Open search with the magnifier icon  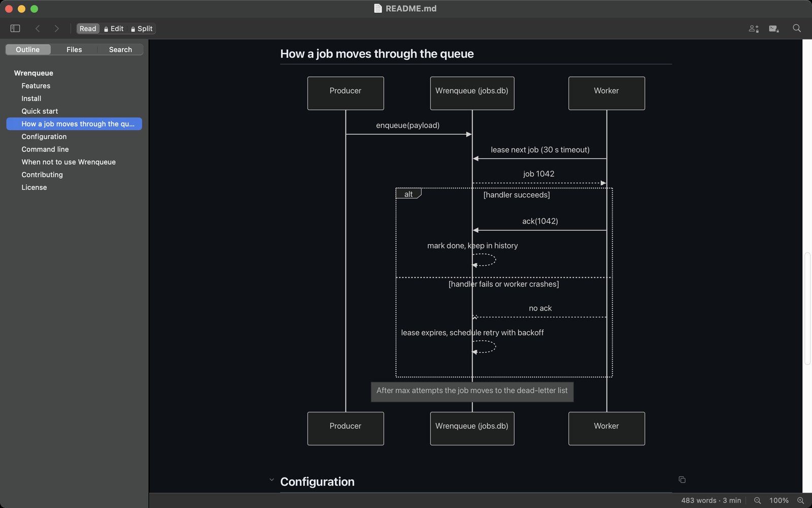tap(797, 28)
